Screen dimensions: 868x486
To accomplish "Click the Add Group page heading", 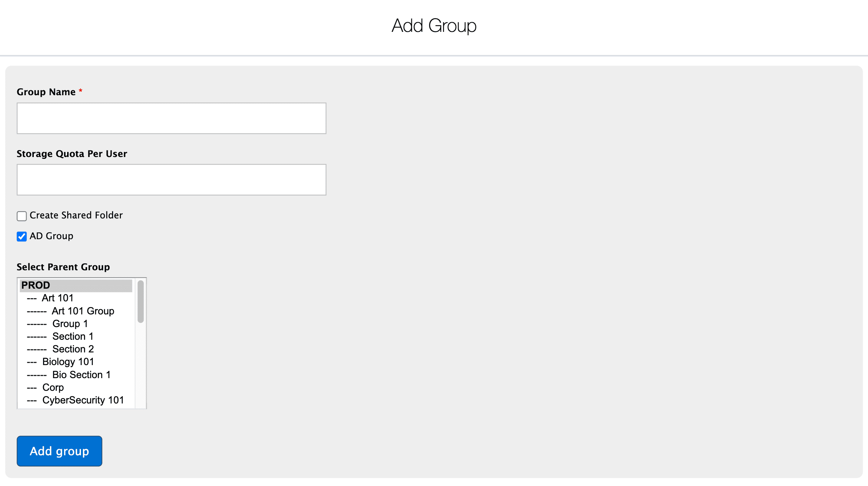I will click(x=434, y=26).
